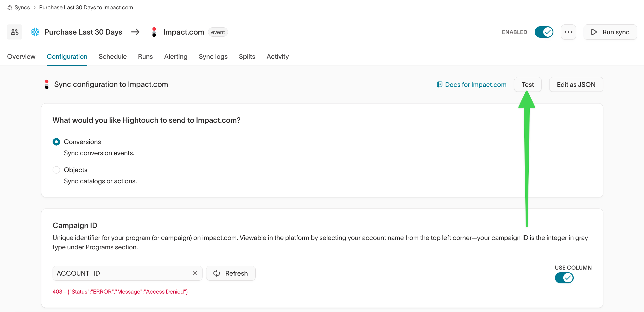This screenshot has width=644, height=312.
Task: Open the three-dot more options menu
Action: [569, 32]
